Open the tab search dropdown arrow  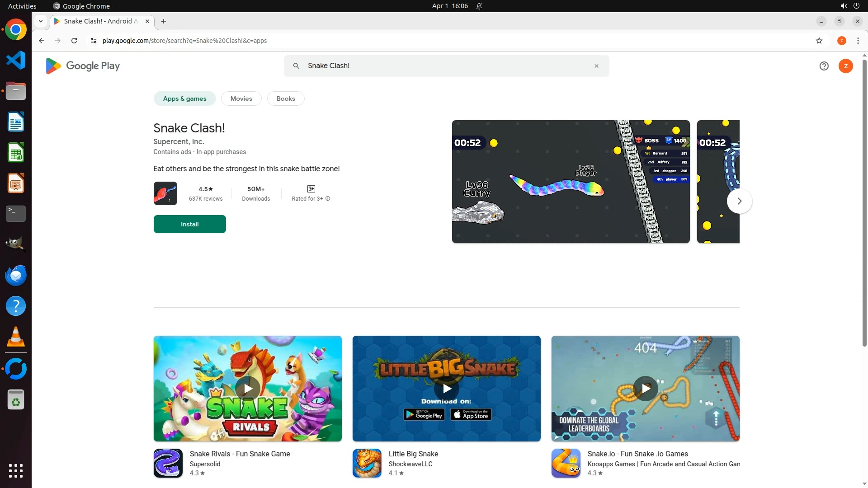pos(41,21)
